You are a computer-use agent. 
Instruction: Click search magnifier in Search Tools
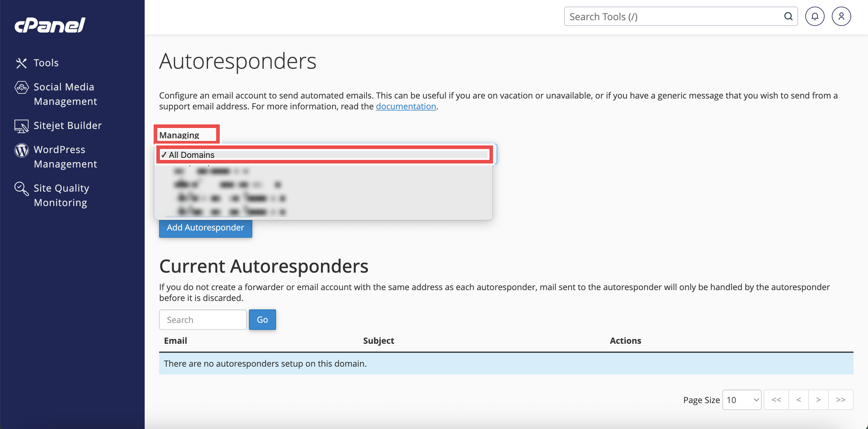click(x=788, y=16)
